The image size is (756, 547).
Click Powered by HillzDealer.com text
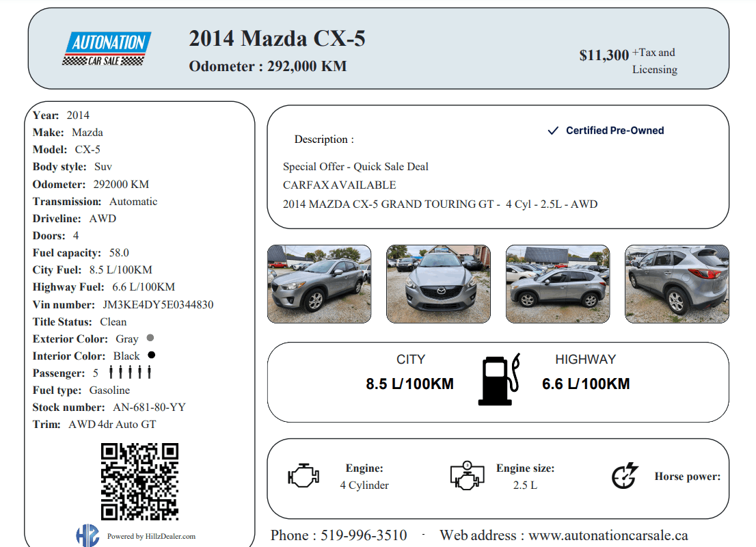[151, 536]
